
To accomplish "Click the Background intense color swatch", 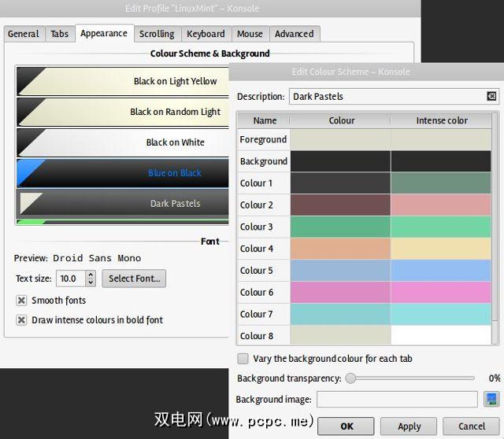I will tap(441, 161).
